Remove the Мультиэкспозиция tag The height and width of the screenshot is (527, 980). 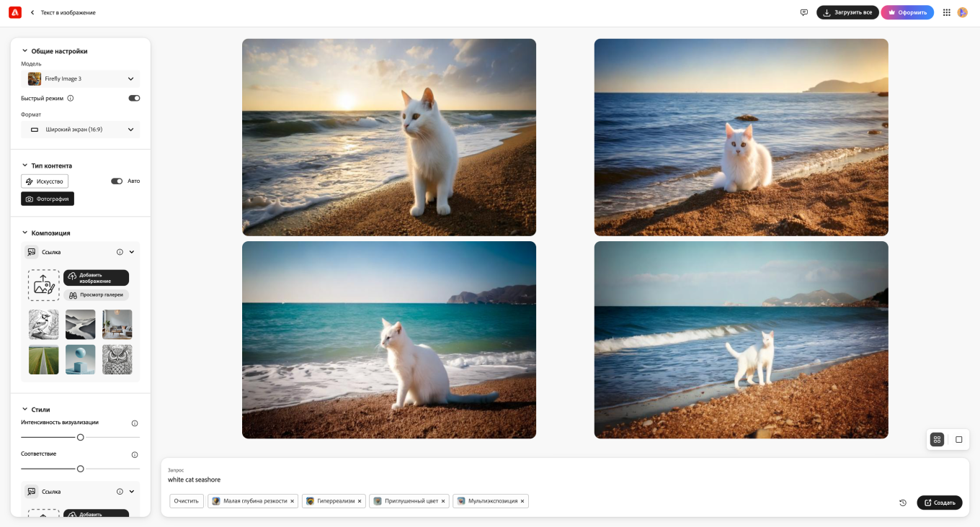pyautogui.click(x=522, y=501)
